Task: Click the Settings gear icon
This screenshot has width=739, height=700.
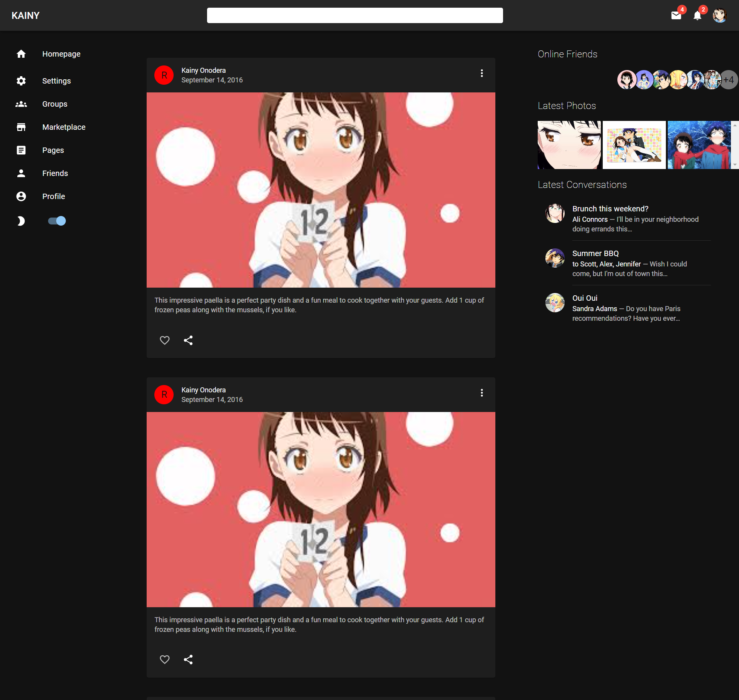Action: click(21, 81)
